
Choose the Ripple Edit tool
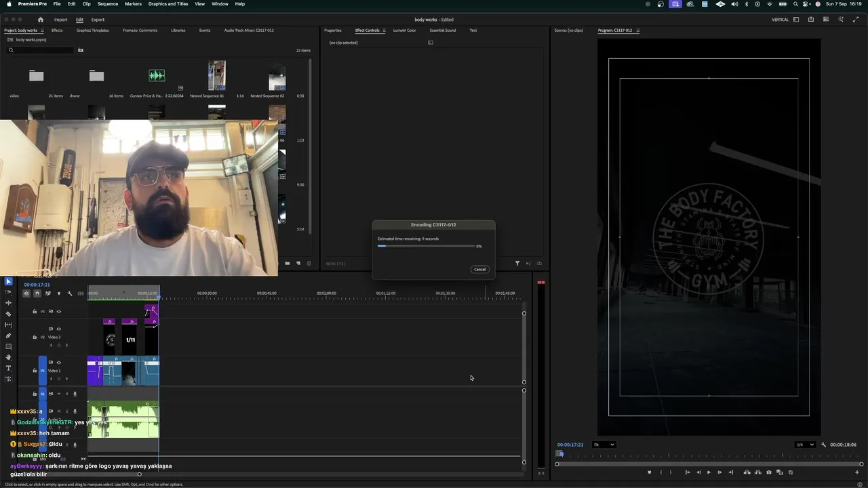tap(8, 303)
